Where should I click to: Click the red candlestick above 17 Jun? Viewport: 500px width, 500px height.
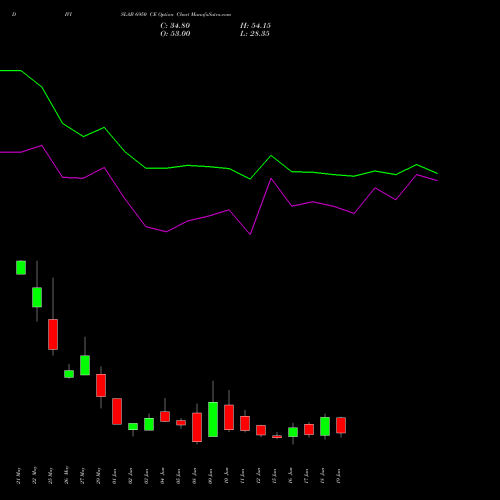point(309,429)
